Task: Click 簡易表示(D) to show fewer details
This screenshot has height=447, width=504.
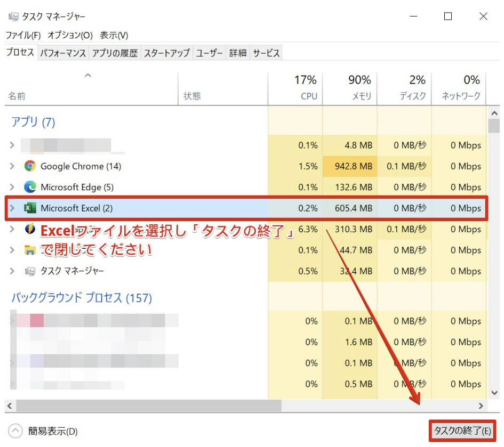Action: pyautogui.click(x=52, y=431)
